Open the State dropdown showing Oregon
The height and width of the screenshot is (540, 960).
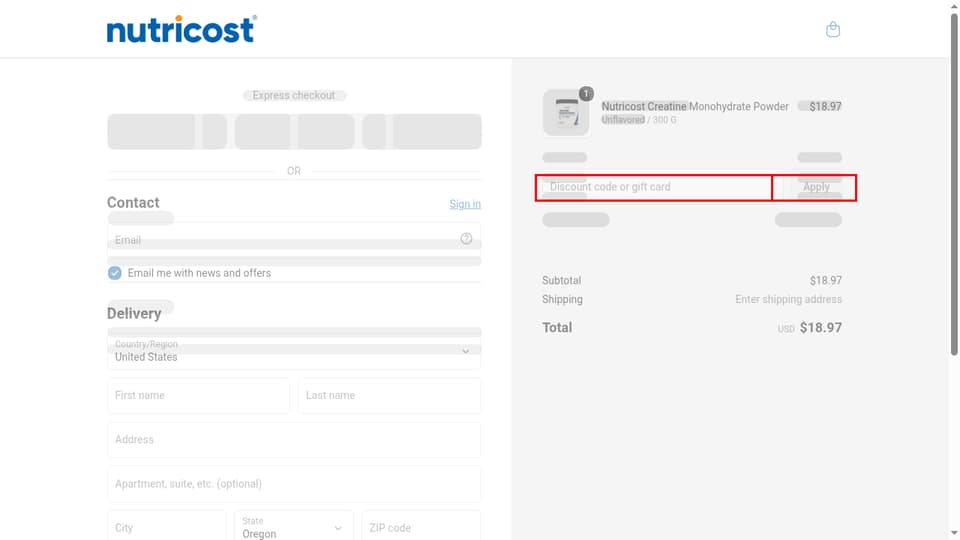(x=294, y=528)
